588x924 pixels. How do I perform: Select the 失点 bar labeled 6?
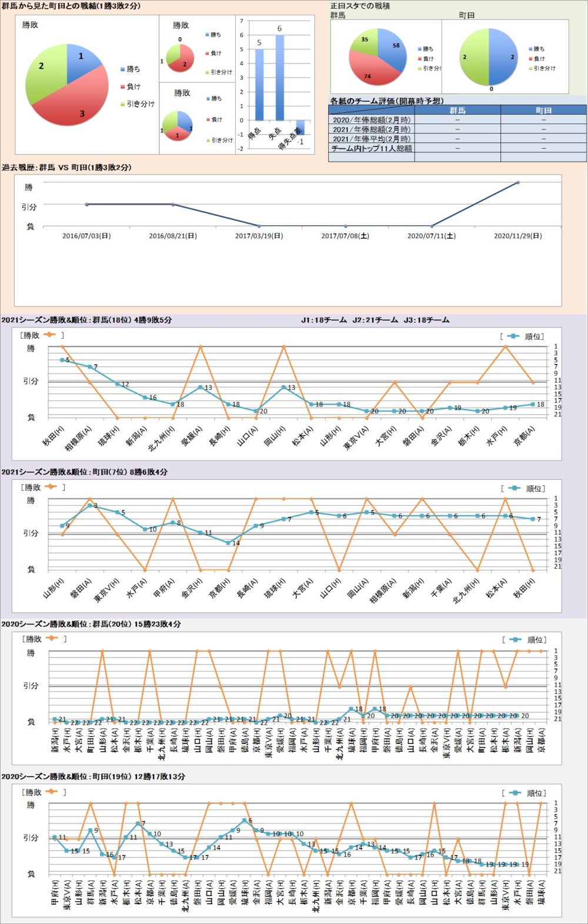[279, 78]
